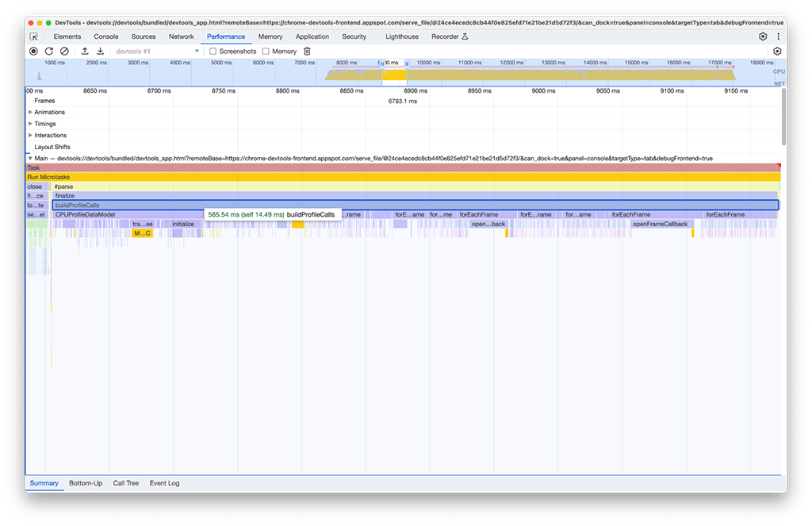Collapse the Main thread track
Image resolution: width=812 pixels, height=526 pixels.
30,158
